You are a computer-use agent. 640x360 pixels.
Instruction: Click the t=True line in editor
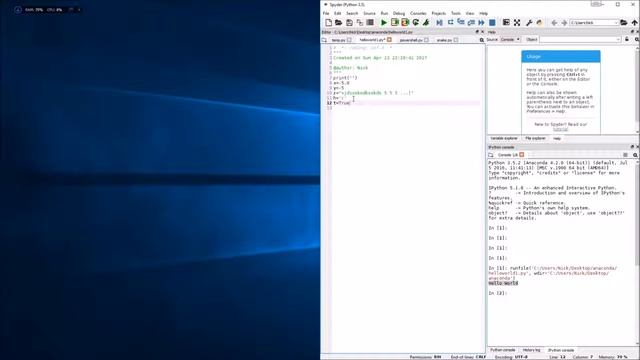342,103
